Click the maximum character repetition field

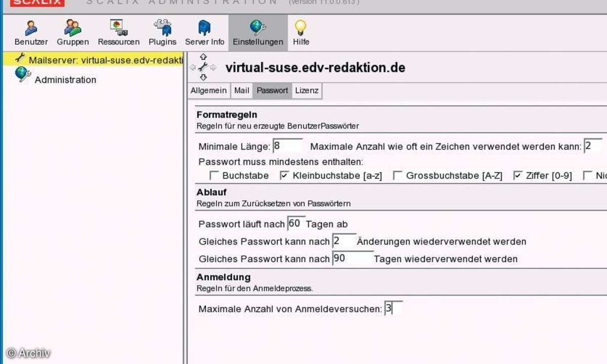pos(593,146)
